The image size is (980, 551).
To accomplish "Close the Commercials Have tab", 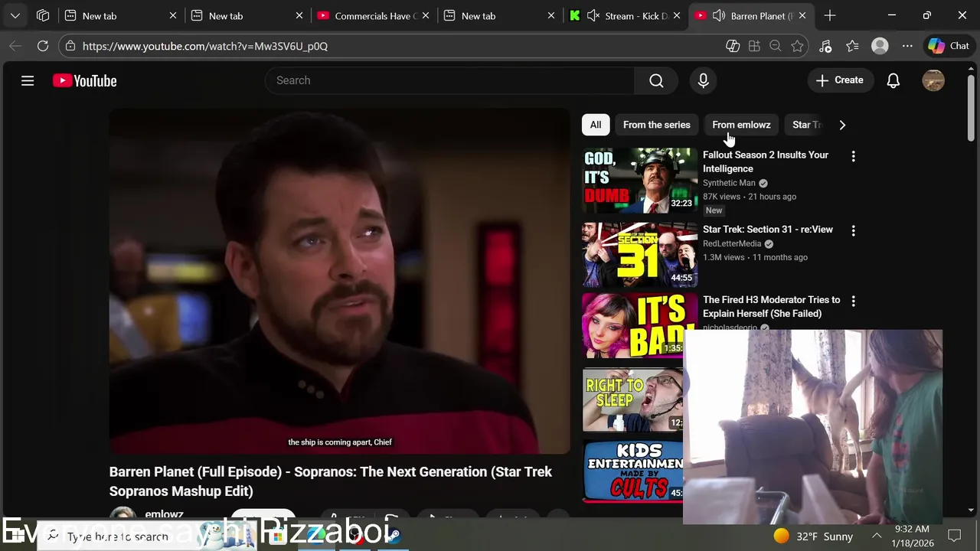I will point(425,15).
